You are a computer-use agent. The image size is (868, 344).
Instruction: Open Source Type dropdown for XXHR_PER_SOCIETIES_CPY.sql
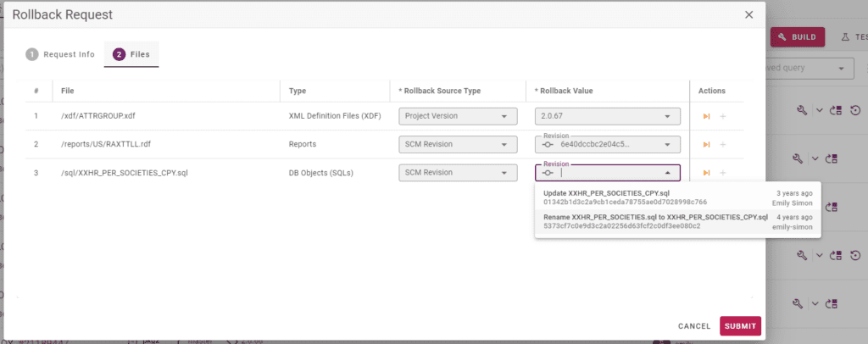[x=458, y=173]
